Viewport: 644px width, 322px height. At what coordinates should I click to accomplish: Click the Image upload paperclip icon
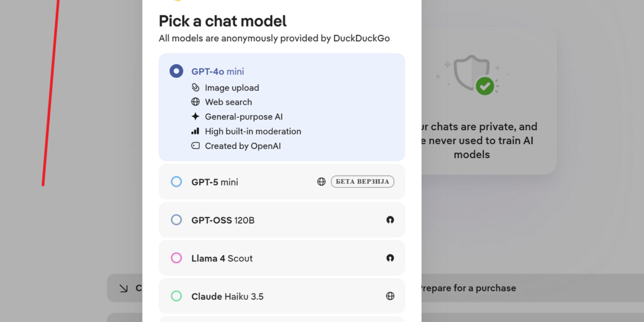pyautogui.click(x=196, y=88)
